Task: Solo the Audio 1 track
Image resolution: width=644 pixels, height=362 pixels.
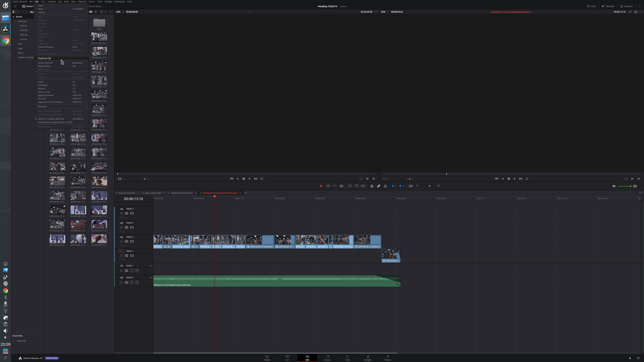Action: 132,270
